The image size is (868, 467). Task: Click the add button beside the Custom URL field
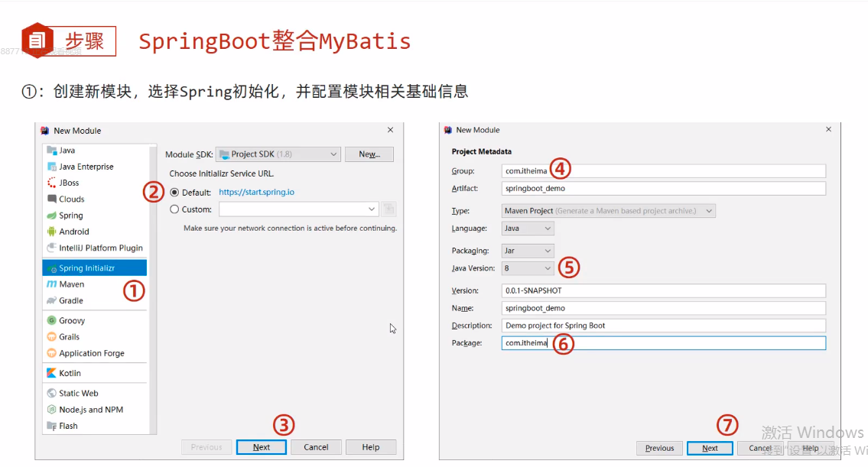[x=389, y=209]
